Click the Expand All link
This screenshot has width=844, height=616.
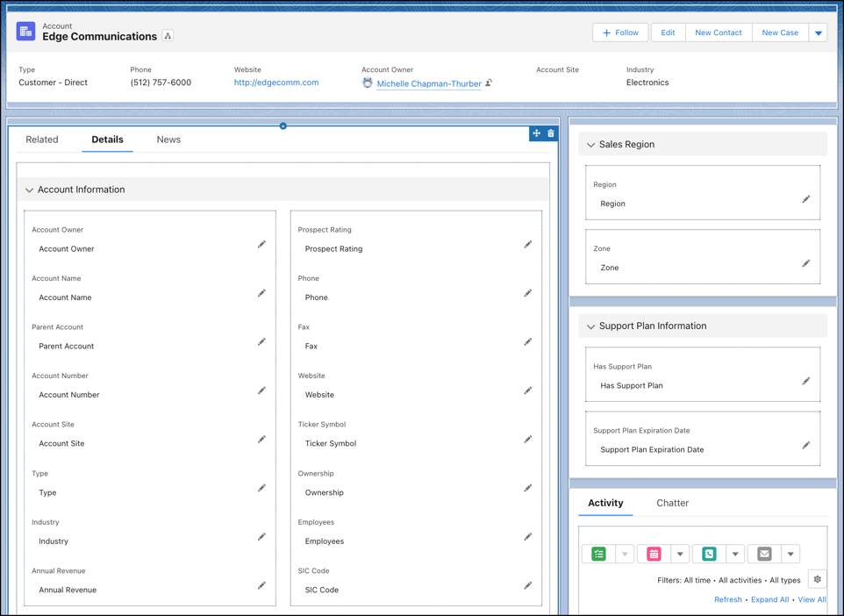pyautogui.click(x=769, y=599)
